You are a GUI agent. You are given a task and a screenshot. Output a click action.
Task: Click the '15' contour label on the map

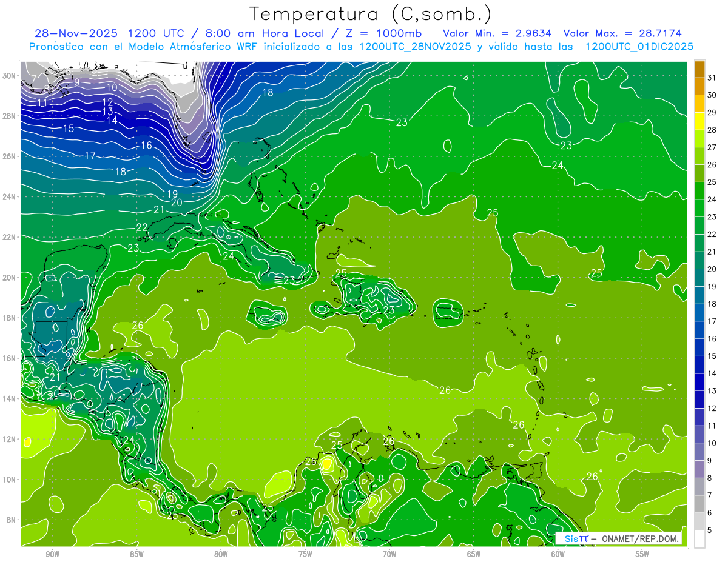tap(69, 129)
